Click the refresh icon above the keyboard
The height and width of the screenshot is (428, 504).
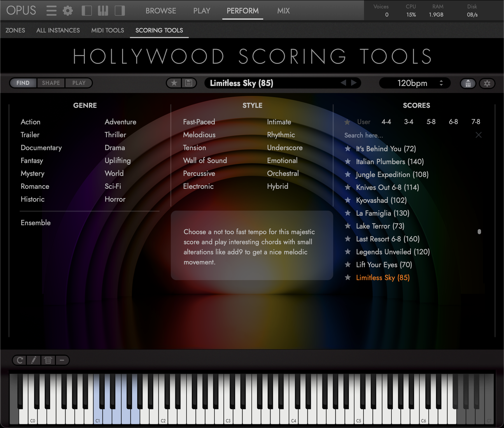20,360
